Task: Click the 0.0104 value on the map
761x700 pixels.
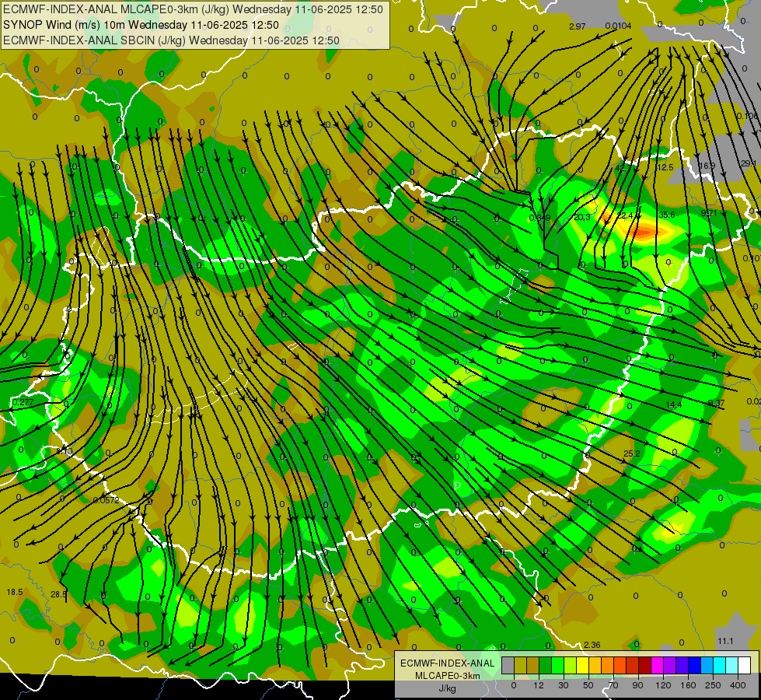Action: coord(618,26)
